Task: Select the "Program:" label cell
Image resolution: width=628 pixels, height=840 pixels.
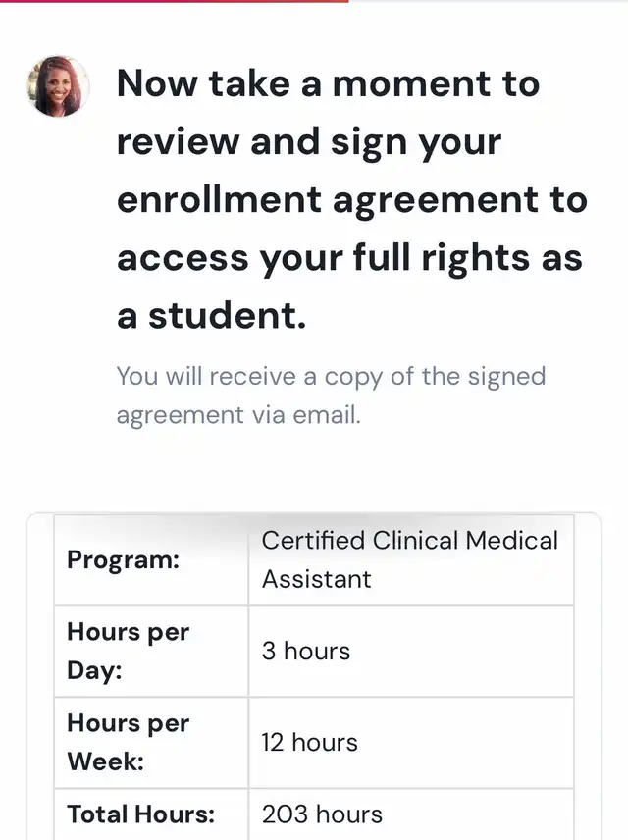Action: pyautogui.click(x=151, y=560)
